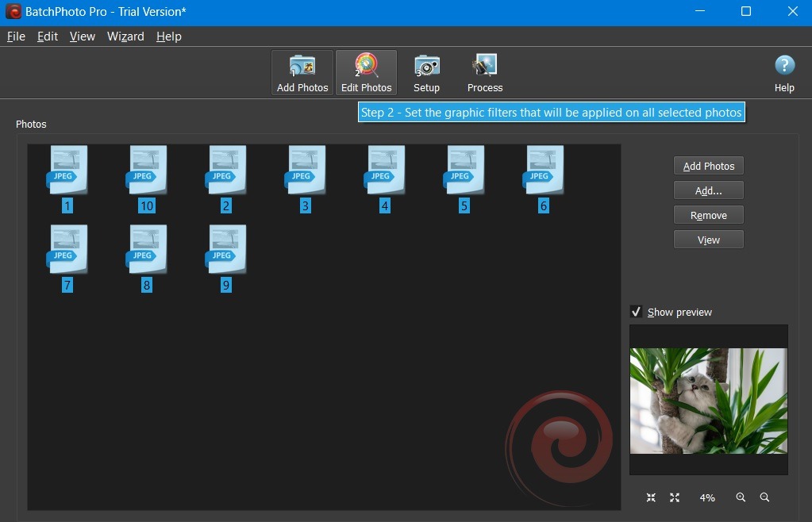Uncheck the Show preview checkbox
This screenshot has height=522, width=812.
(636, 311)
